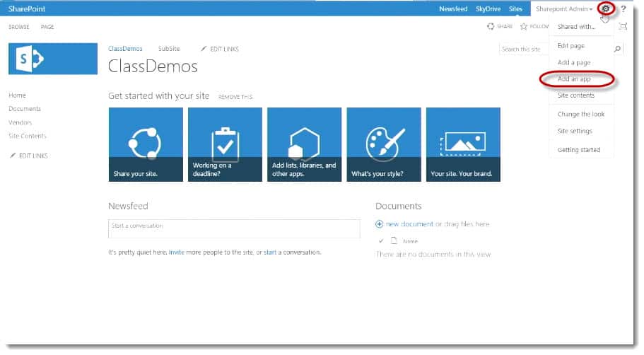The width and height of the screenshot is (644, 355).
Task: Click in Start a conversation box
Action: (234, 228)
